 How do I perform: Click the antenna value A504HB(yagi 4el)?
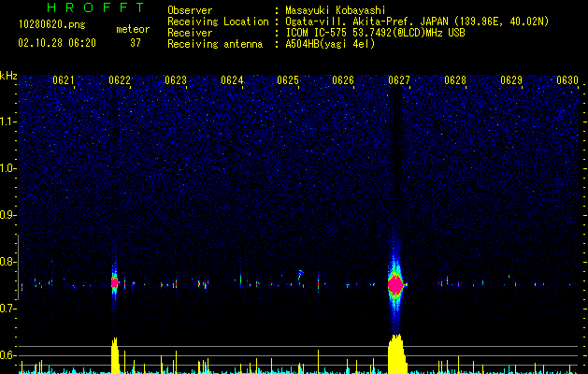pyautogui.click(x=330, y=44)
